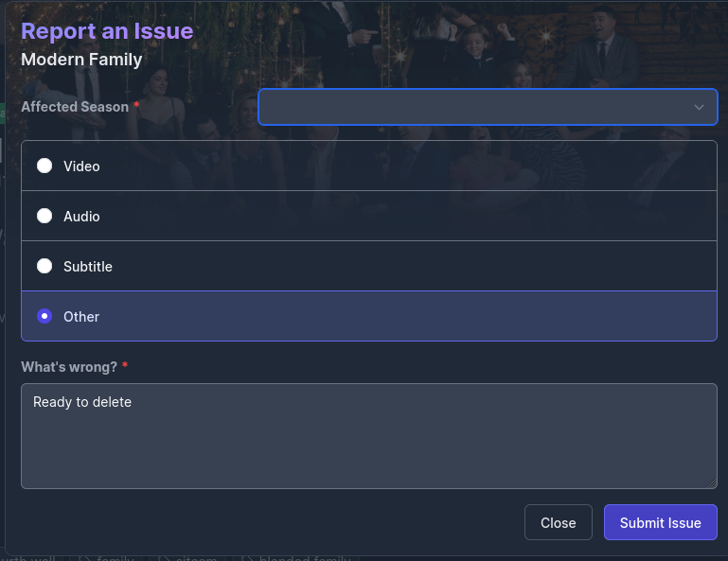Click the "Audio" issue type label text
Screen dimensions: 728x561
click(x=81, y=217)
